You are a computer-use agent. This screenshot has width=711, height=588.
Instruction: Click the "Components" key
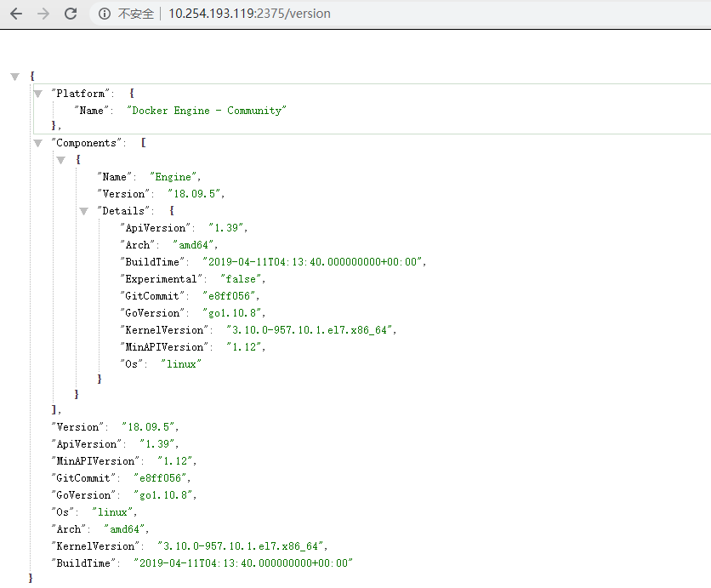[86, 143]
